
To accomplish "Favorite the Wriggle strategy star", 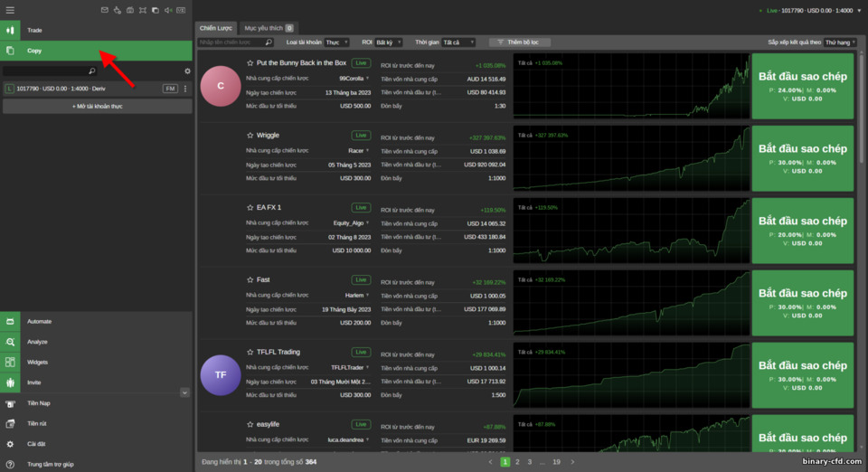I will point(250,135).
